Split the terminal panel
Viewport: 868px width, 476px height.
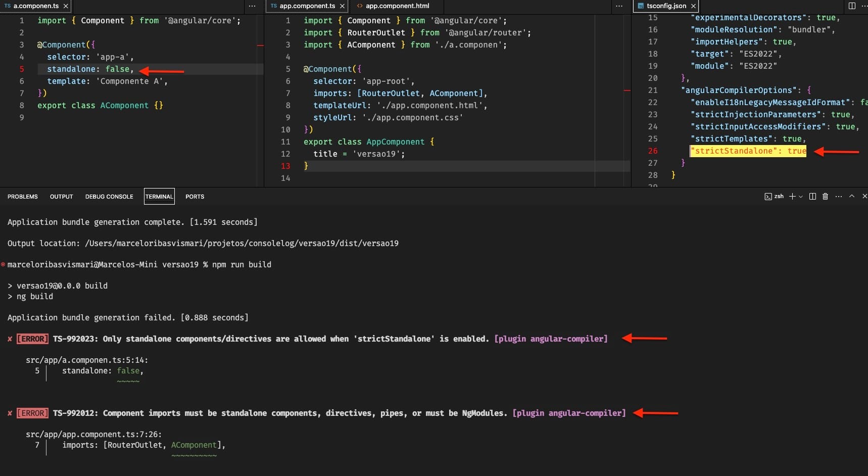coord(812,197)
